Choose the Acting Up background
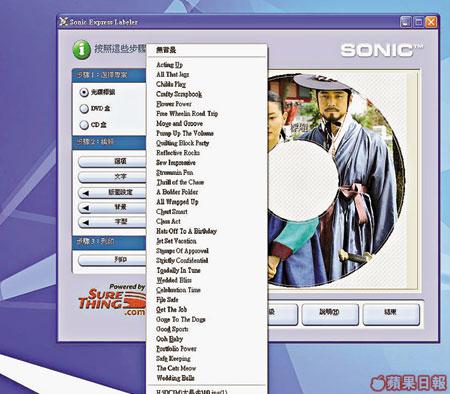 coord(207,65)
